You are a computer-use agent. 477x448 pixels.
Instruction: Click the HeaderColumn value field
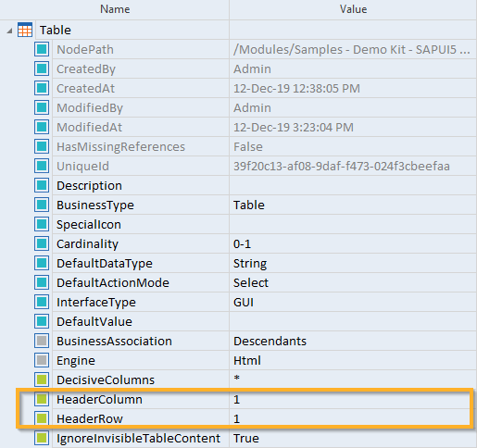[353, 399]
